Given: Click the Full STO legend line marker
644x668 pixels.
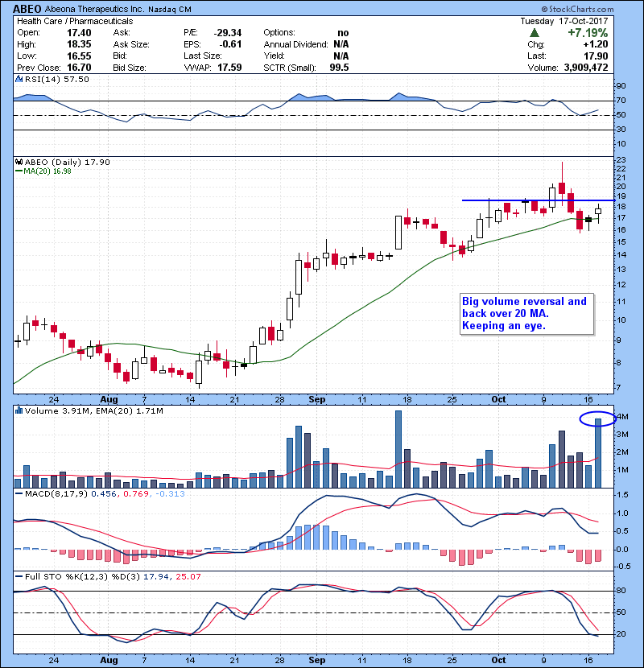Looking at the screenshot, I should click(19, 576).
